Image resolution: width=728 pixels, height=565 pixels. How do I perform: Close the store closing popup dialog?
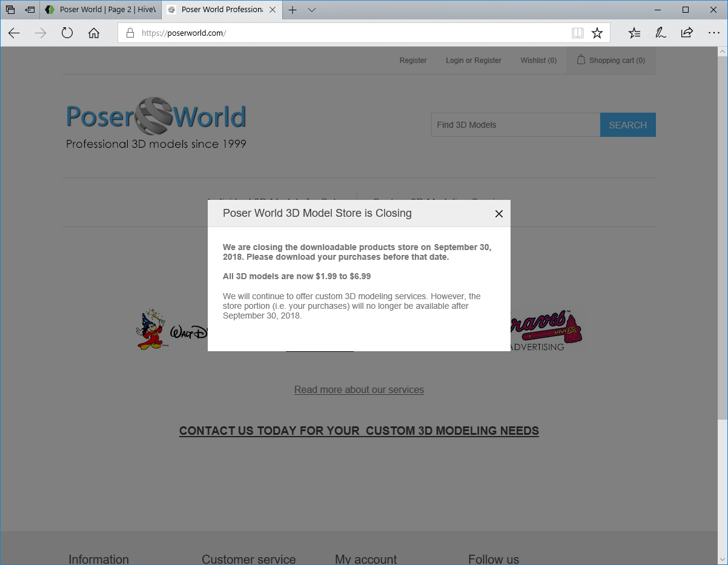tap(498, 214)
